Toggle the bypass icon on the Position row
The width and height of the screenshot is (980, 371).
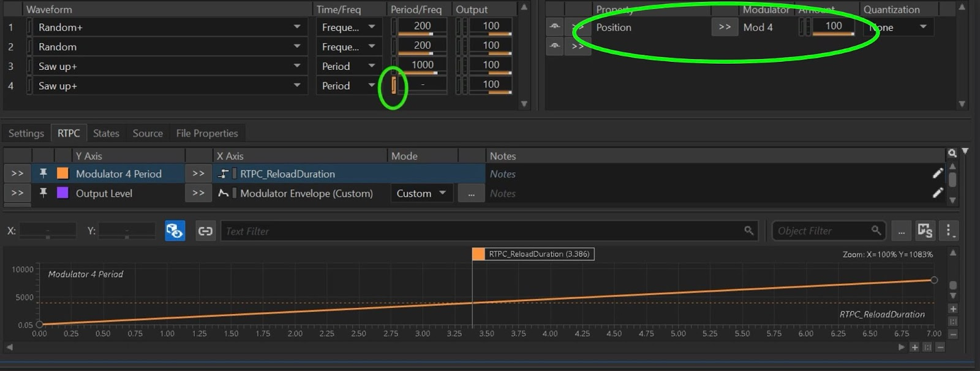(554, 26)
